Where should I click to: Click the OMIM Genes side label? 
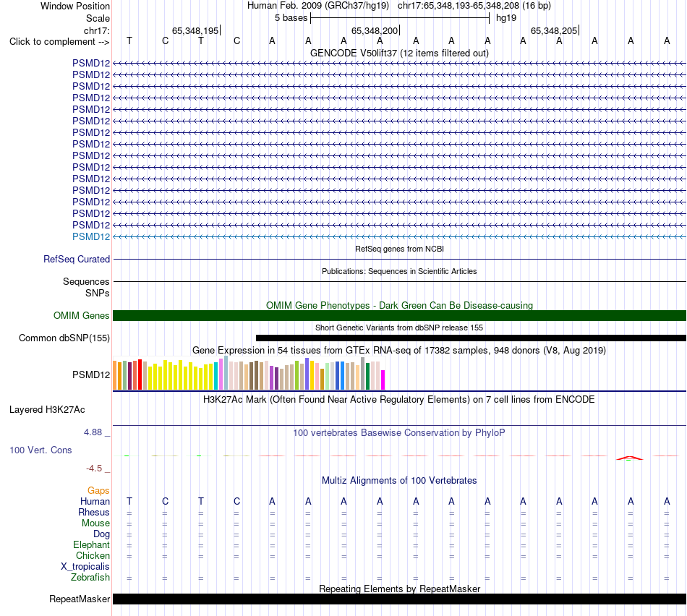(x=82, y=315)
